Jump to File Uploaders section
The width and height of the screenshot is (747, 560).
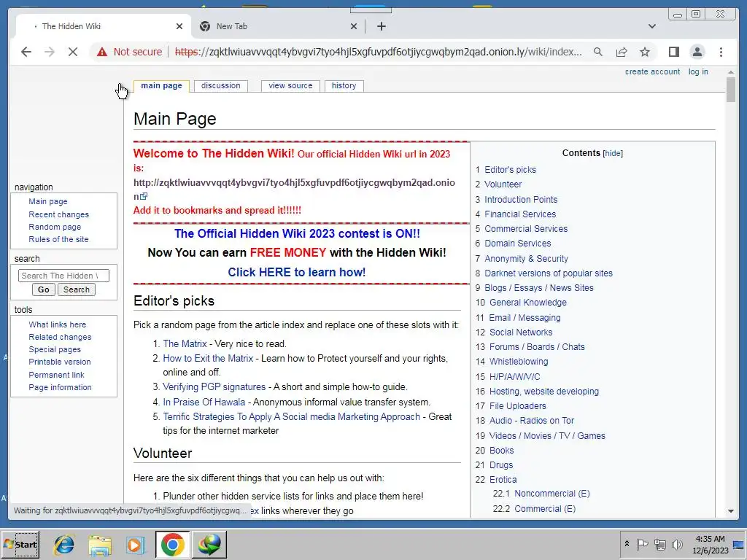(518, 405)
